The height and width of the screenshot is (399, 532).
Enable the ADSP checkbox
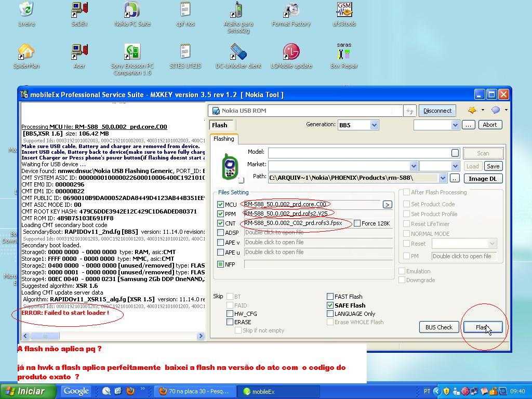[220, 233]
